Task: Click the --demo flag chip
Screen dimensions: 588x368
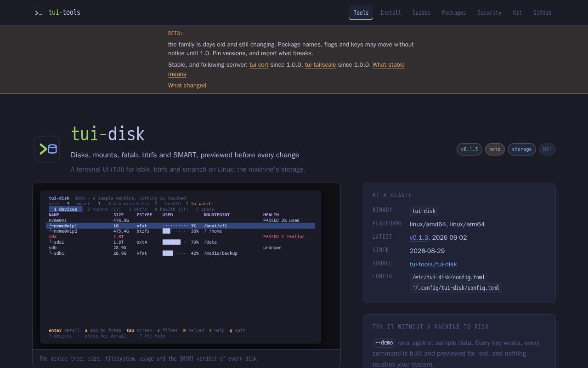Action: pyautogui.click(x=384, y=343)
